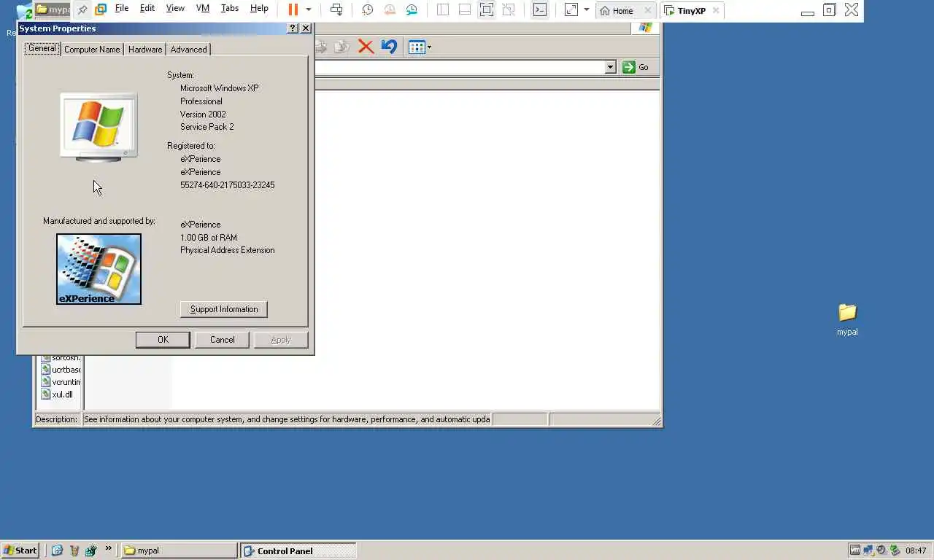
Task: Cancel the System Properties dialog
Action: (223, 340)
